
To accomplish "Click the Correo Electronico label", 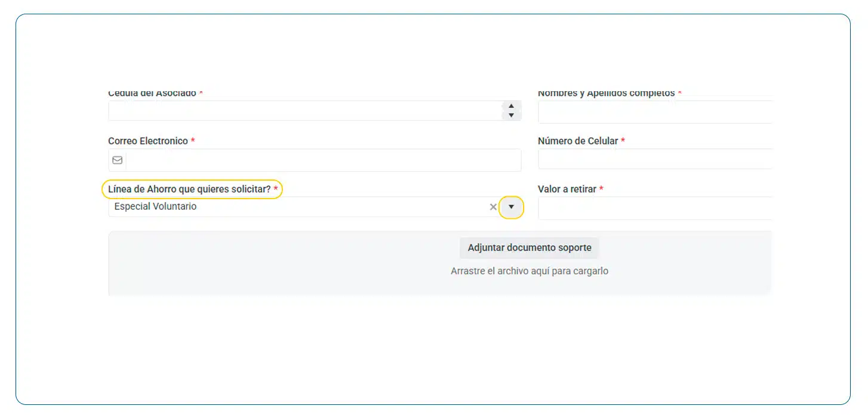I will 147,141.
